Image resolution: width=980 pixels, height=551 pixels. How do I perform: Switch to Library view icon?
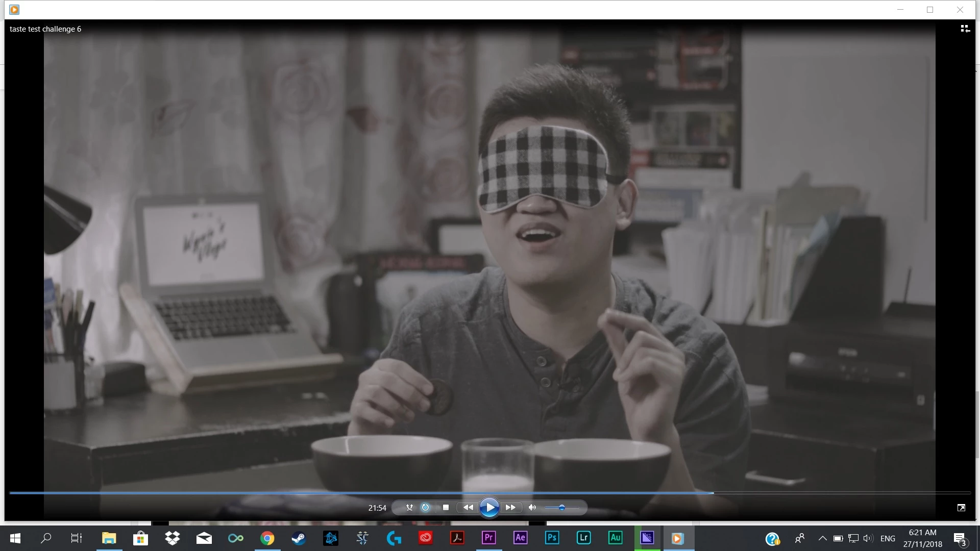tap(965, 29)
